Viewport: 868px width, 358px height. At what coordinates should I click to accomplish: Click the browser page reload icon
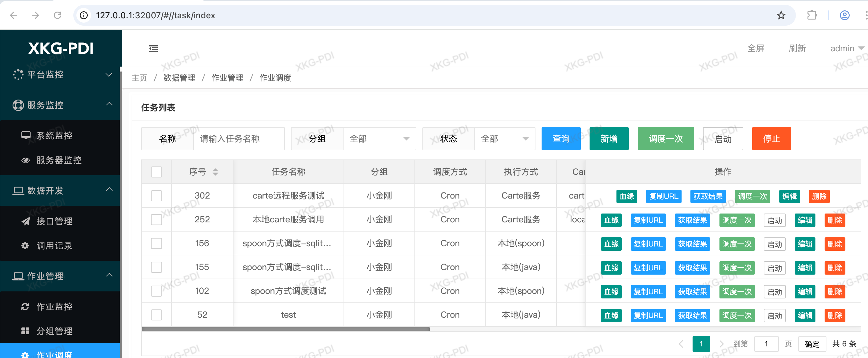pyautogui.click(x=58, y=15)
